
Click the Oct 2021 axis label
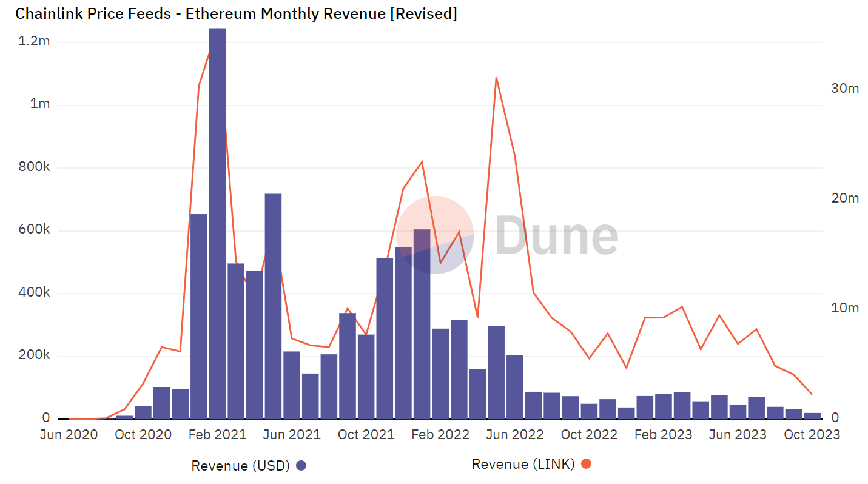(366, 435)
